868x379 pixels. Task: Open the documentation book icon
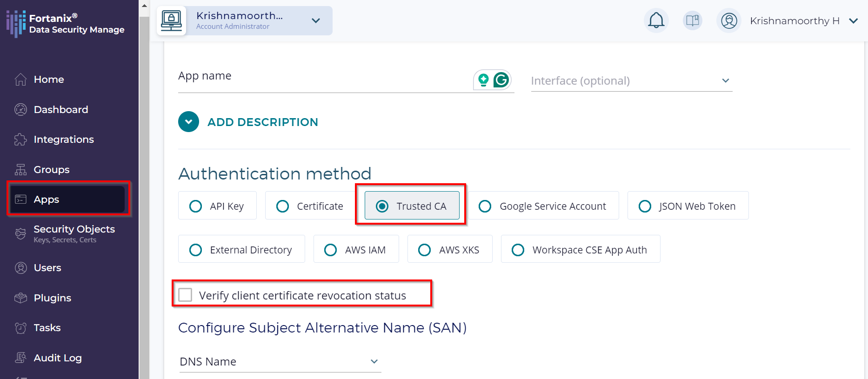pos(692,20)
